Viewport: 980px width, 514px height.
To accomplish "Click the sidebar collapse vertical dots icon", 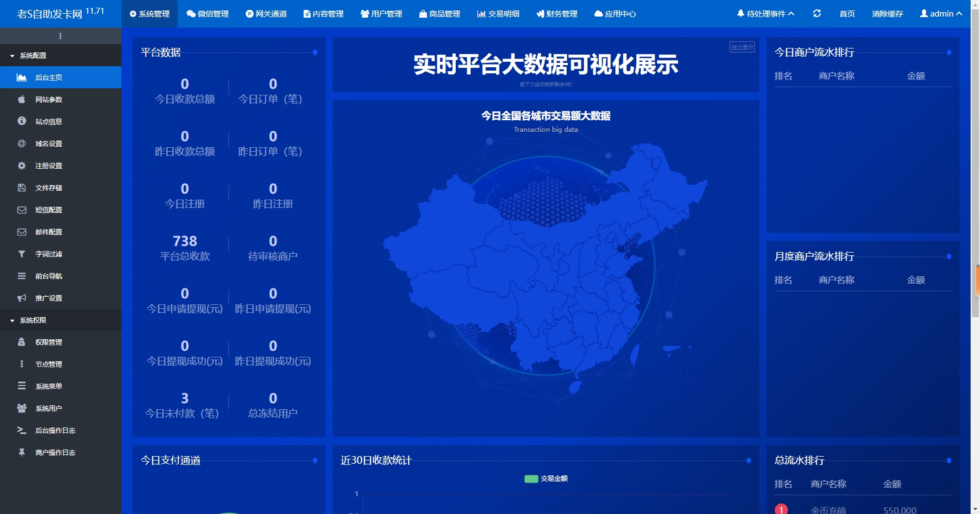I will 60,36.
